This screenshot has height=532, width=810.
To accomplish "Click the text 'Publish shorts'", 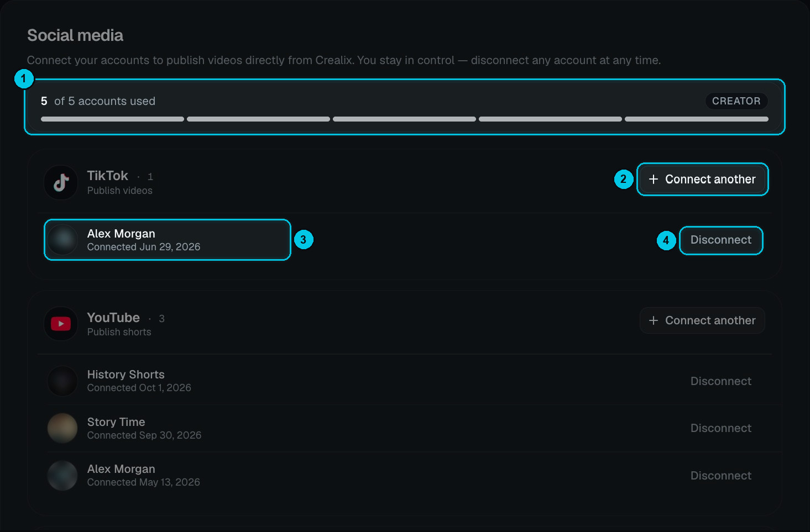I will click(119, 332).
